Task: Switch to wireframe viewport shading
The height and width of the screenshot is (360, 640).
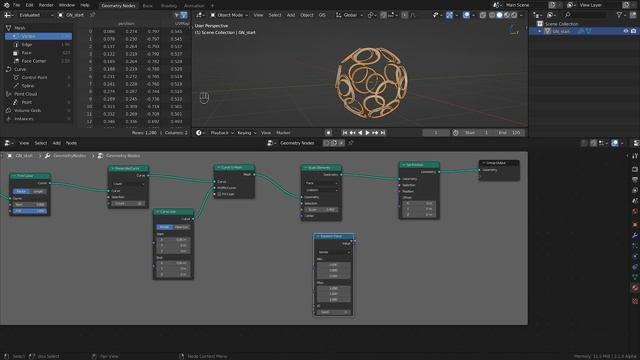Action: (x=492, y=15)
